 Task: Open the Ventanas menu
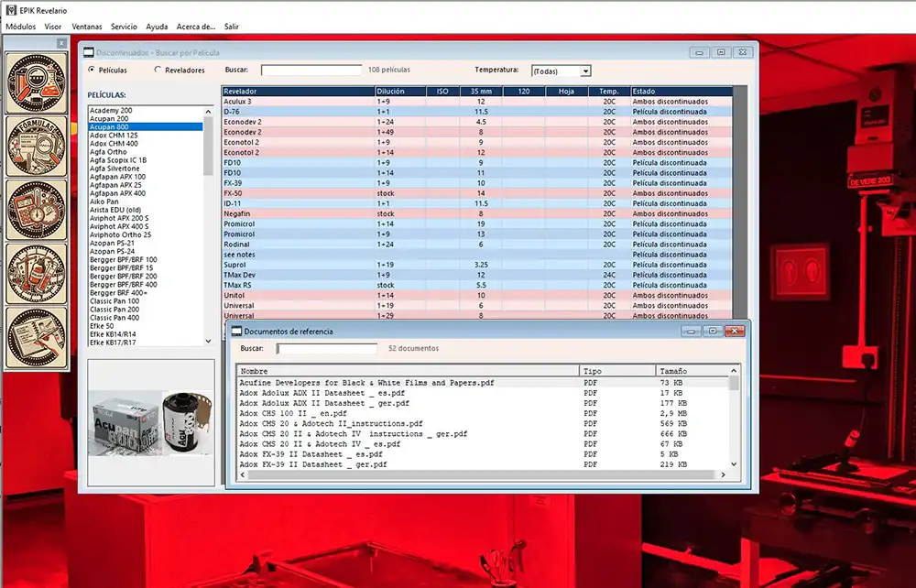tap(86, 27)
